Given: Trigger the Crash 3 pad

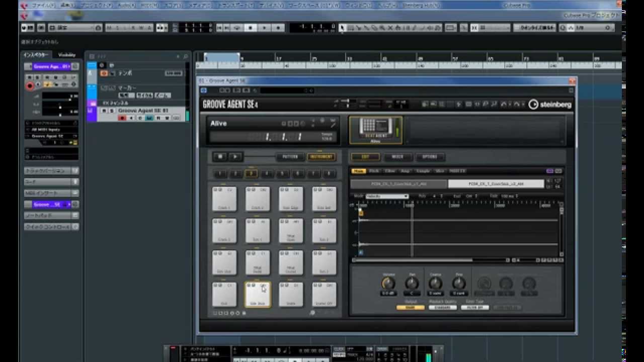Looking at the screenshot, I should (x=224, y=231).
